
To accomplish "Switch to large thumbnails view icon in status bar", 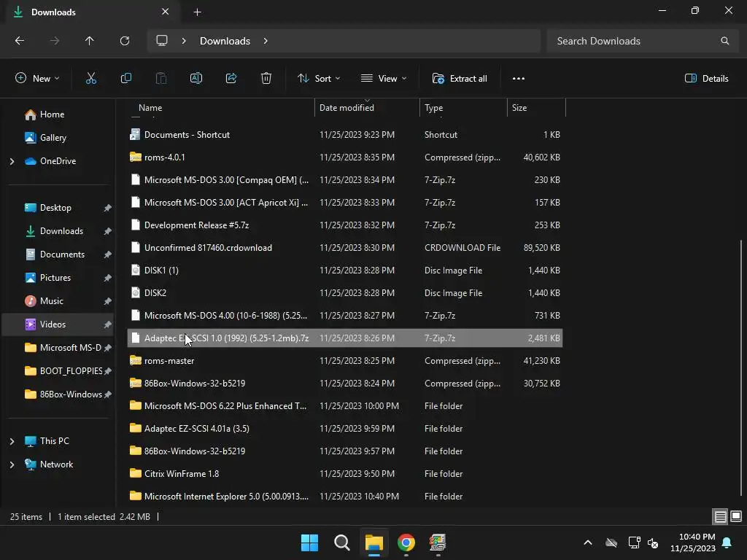I will pos(736,517).
